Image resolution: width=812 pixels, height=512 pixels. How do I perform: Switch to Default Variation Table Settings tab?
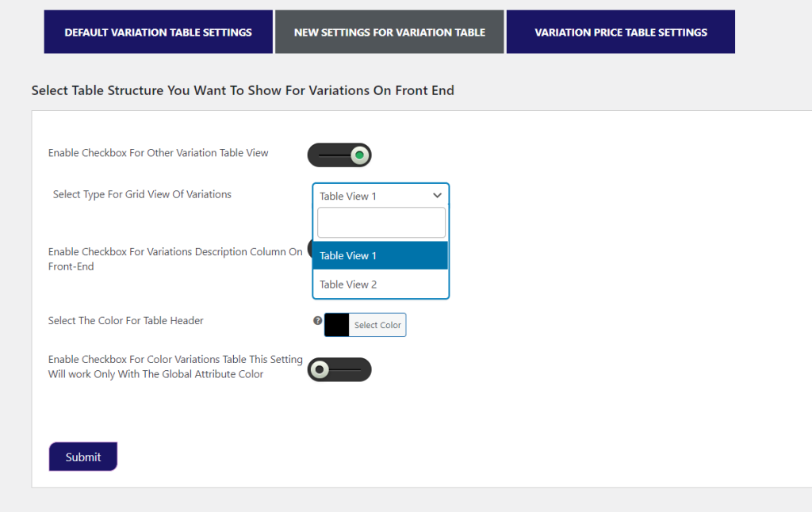coord(158,32)
